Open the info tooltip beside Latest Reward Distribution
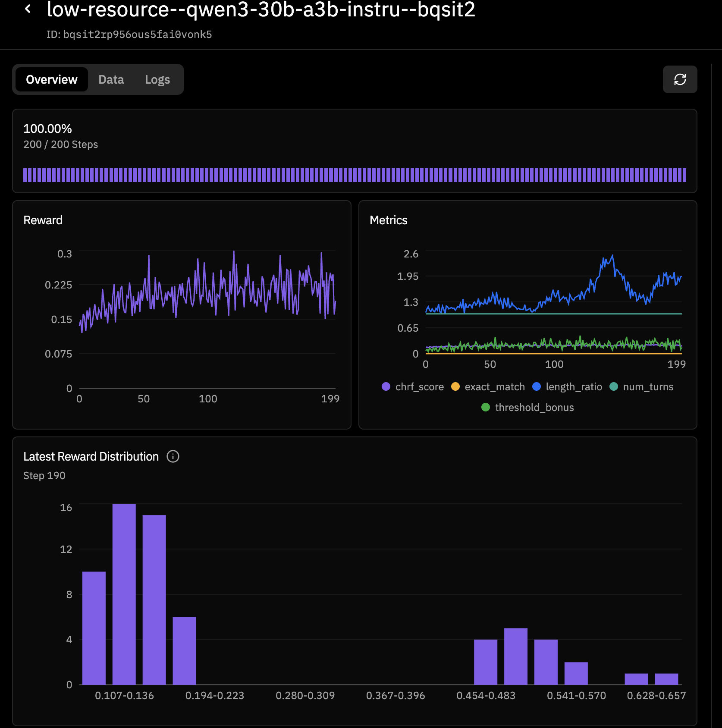Image resolution: width=722 pixels, height=728 pixels. pos(173,456)
